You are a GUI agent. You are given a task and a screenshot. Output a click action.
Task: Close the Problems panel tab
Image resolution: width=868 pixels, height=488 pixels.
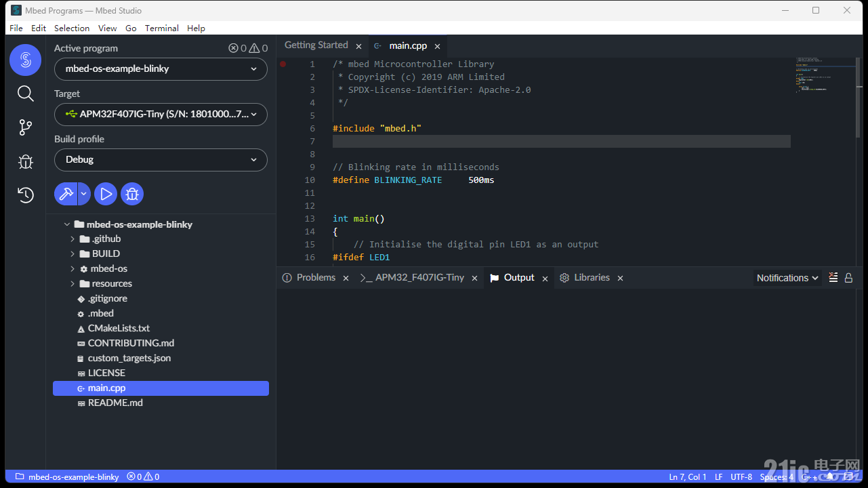[346, 278]
